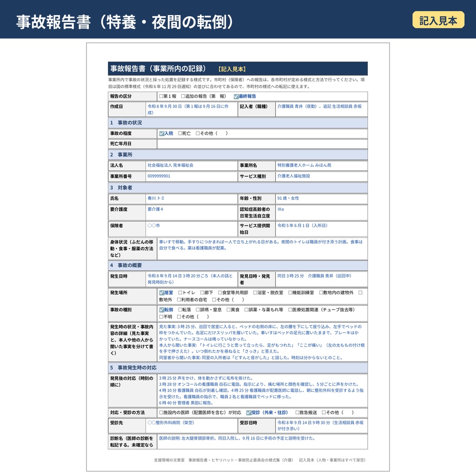Click the footer text 支援現場の文章室

[169, 460]
